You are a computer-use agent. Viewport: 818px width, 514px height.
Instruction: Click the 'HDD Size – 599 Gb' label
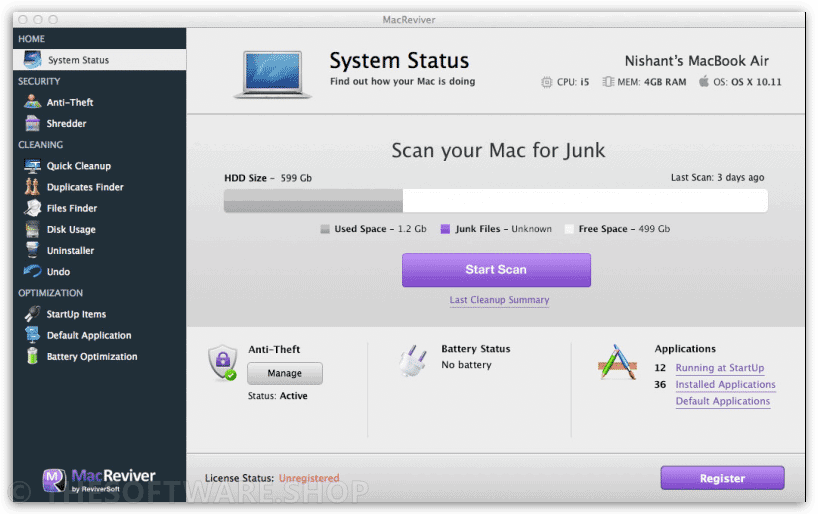coord(268,178)
